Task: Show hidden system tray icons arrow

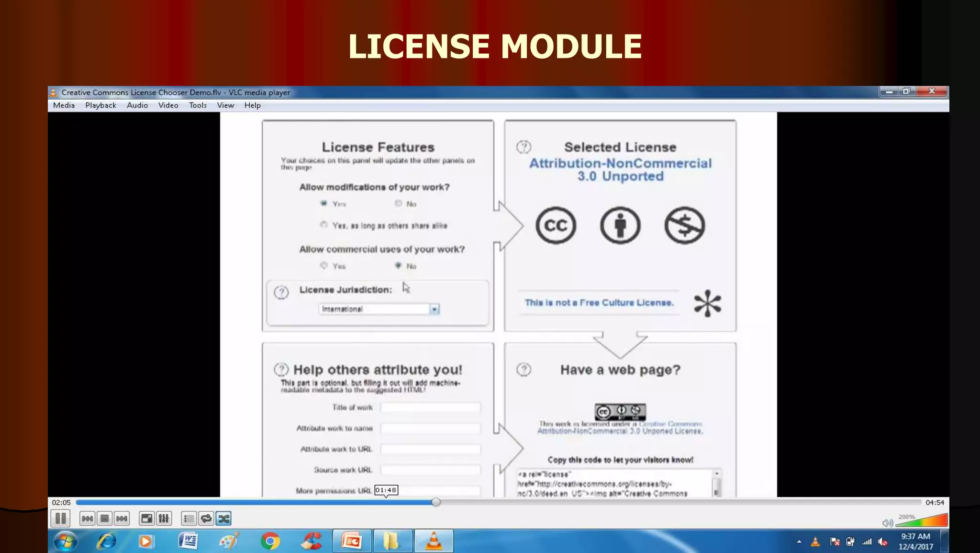Action: [x=799, y=542]
